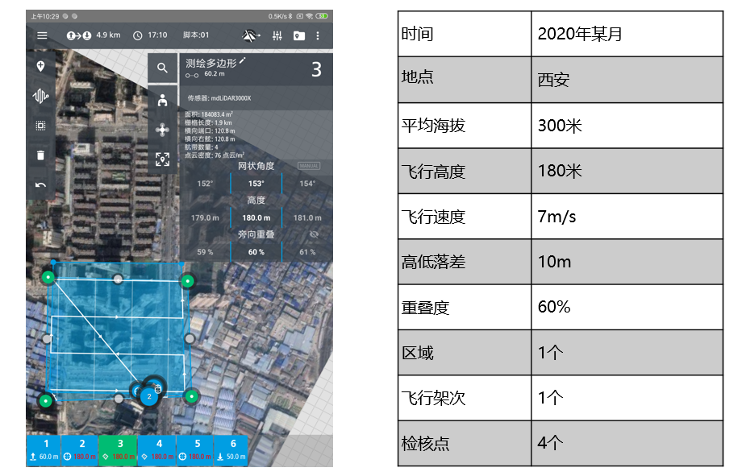The height and width of the screenshot is (476, 742).
Task: Open the mission folder icon
Action: [299, 35]
